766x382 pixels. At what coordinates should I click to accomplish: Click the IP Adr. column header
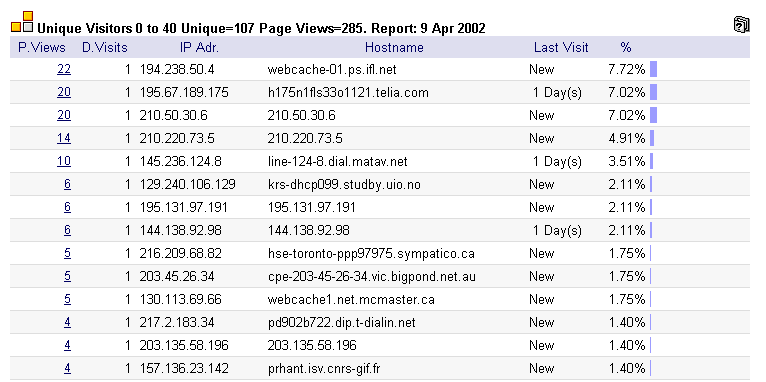tap(199, 47)
